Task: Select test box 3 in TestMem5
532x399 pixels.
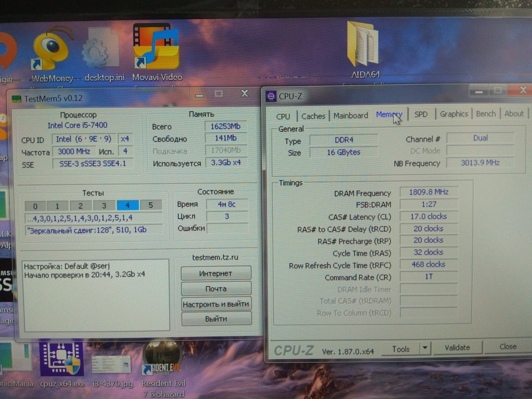Action: [x=104, y=205]
